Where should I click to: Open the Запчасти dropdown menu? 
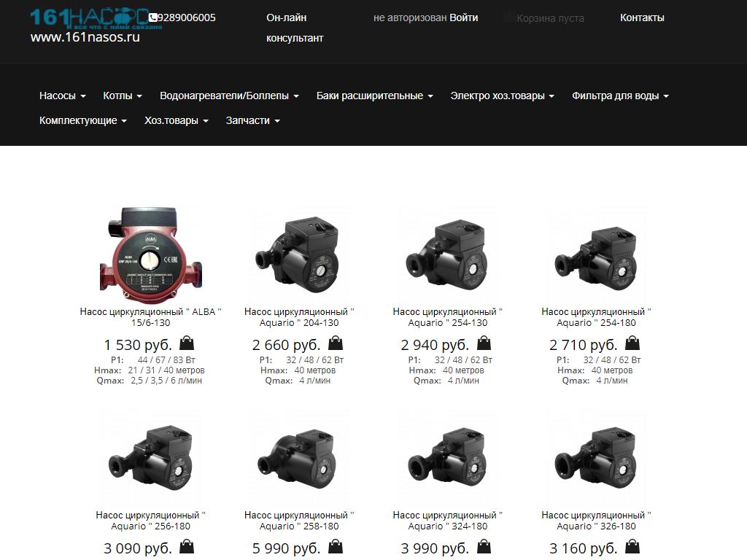[252, 120]
